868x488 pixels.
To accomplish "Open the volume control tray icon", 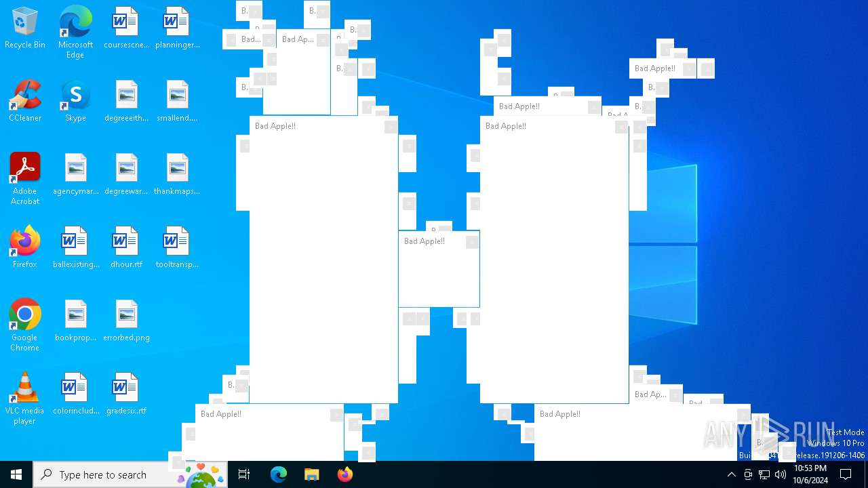I will coord(781,474).
